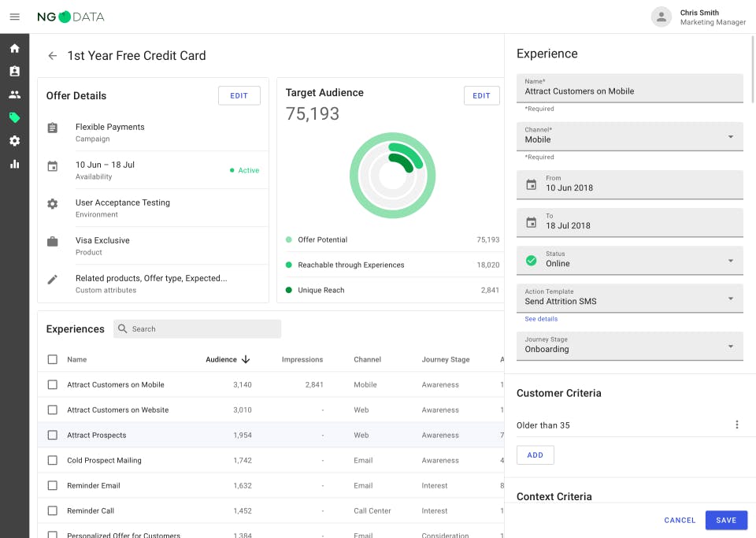Check the Attract Customers on Mobile row
The image size is (756, 538).
pos(53,385)
